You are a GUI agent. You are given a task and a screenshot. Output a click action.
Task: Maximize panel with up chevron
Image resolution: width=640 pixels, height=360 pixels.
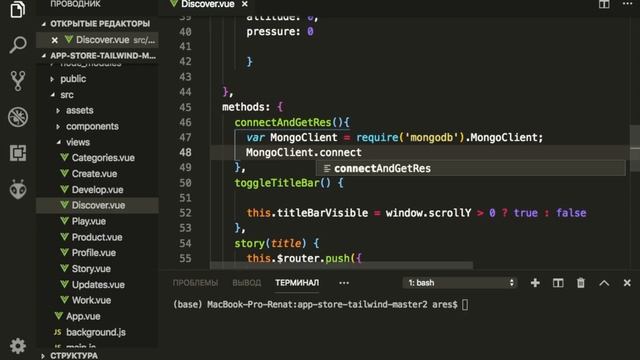604,283
